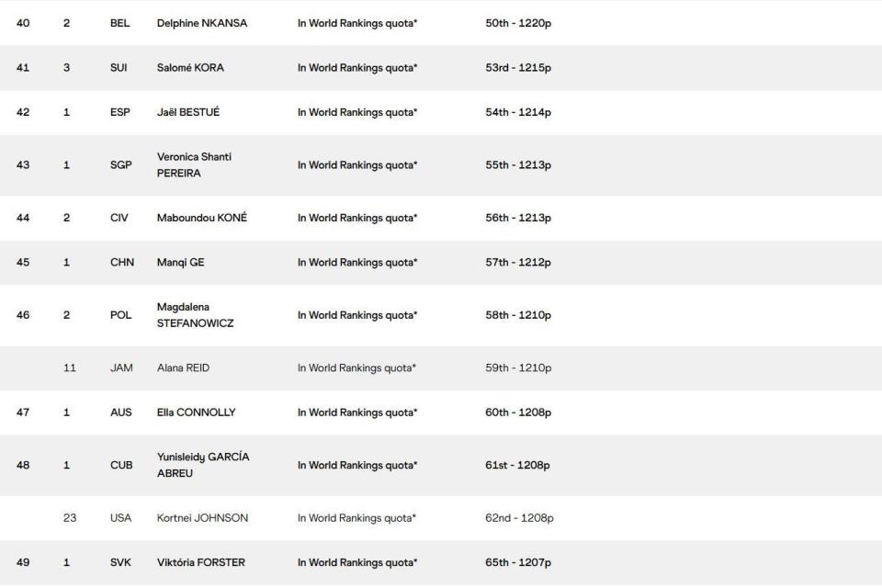Click the BEL country code
The width and height of the screenshot is (882, 588).
click(119, 23)
